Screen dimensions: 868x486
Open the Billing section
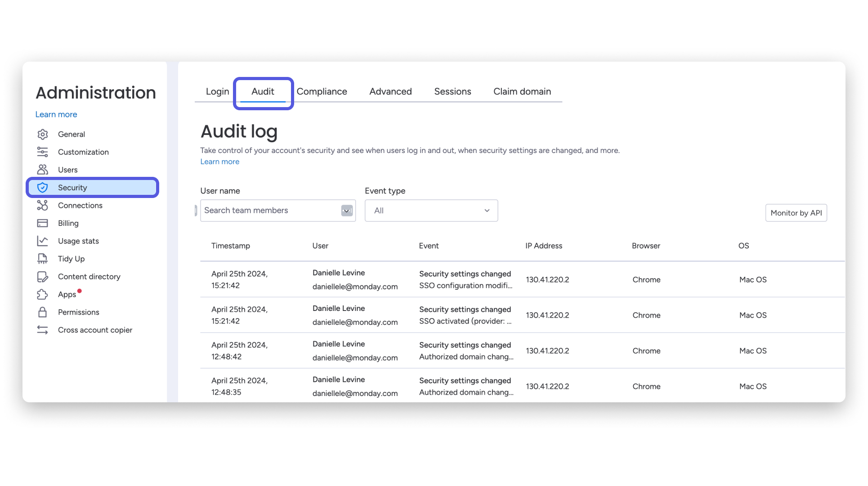pos(68,223)
